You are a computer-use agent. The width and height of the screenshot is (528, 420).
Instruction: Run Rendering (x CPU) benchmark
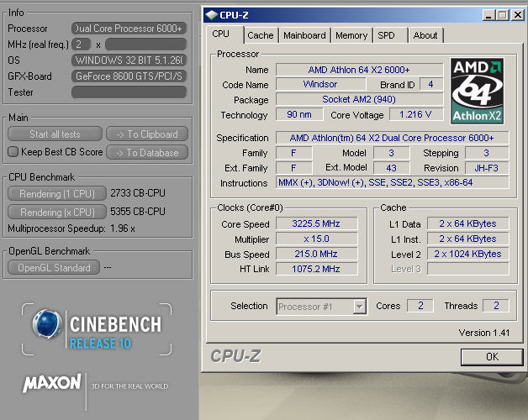coord(57,212)
